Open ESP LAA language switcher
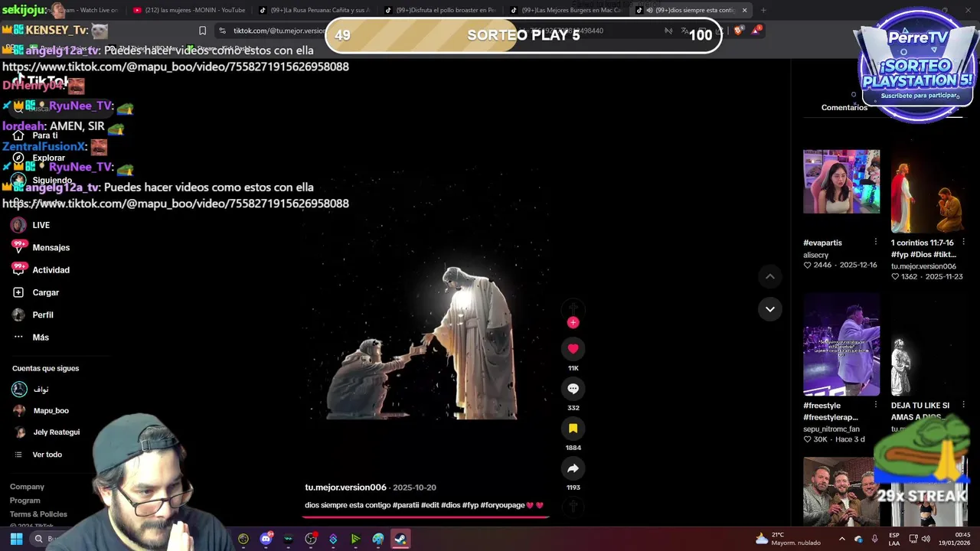Screen dimensions: 980x551 (894, 539)
